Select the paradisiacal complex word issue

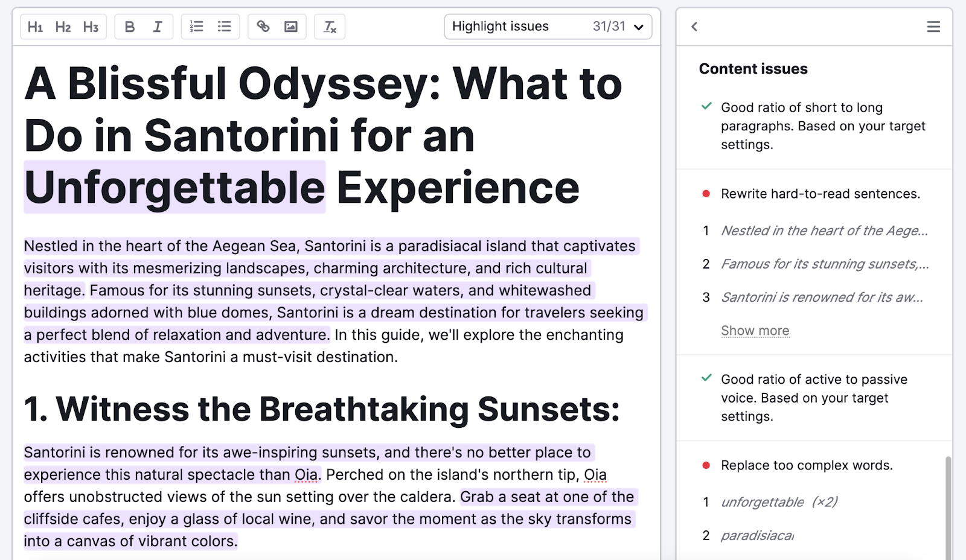757,535
